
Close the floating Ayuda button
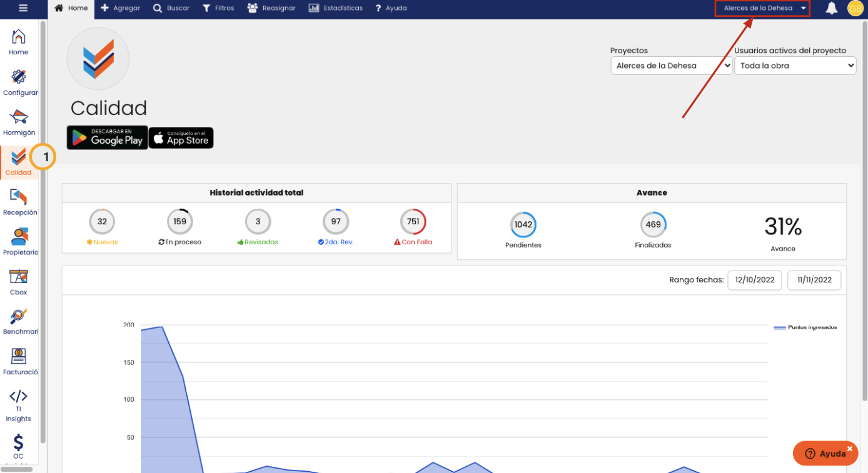click(x=850, y=449)
